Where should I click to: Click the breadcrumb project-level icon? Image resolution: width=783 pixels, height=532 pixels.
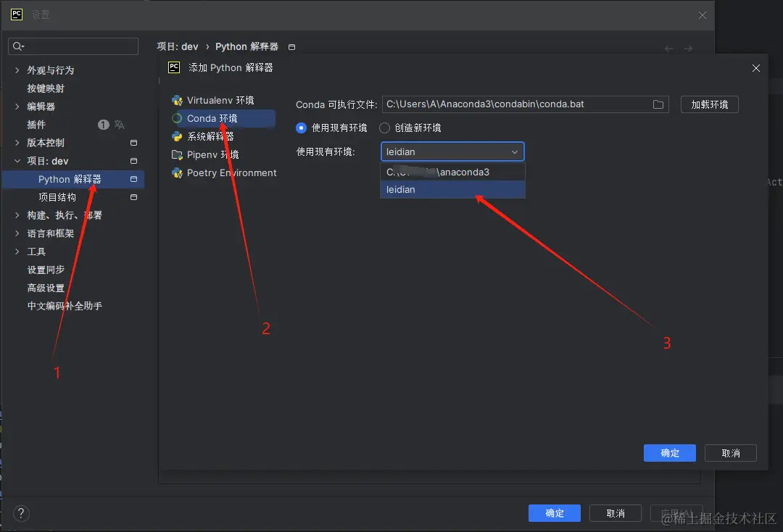tap(291, 47)
